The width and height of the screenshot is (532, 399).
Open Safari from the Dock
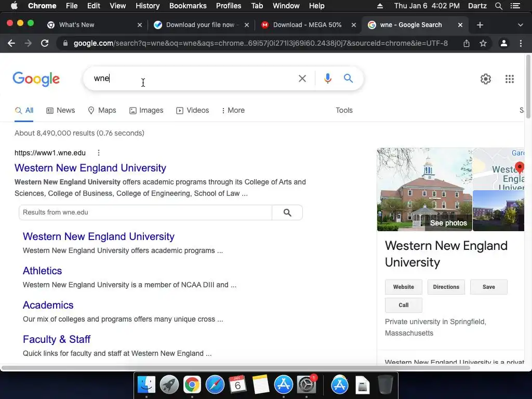point(215,385)
